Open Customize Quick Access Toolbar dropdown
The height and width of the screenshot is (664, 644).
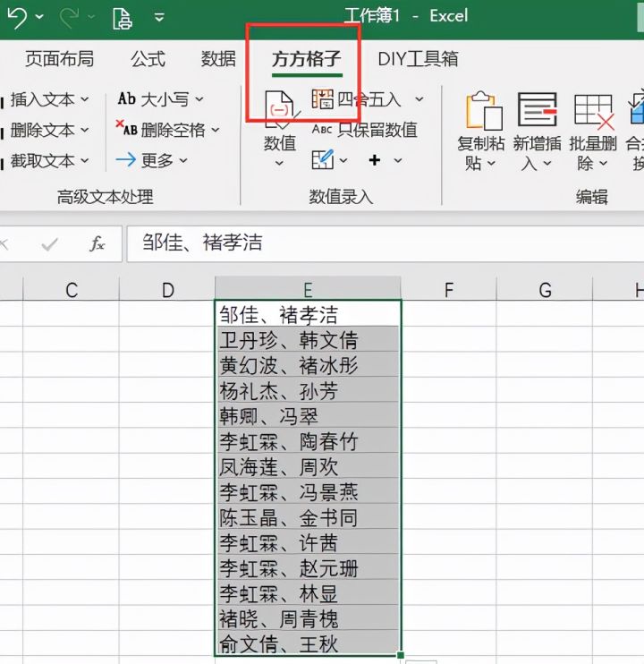pyautogui.click(x=159, y=17)
